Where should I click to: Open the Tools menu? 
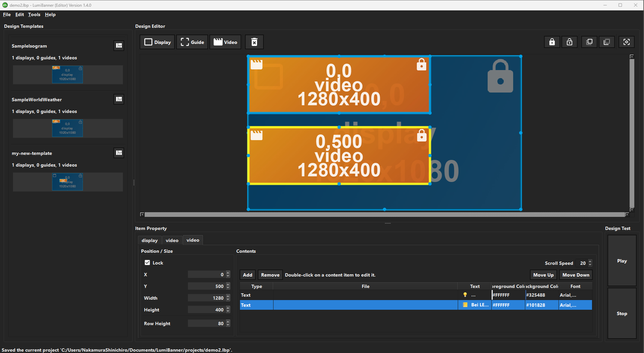34,14
